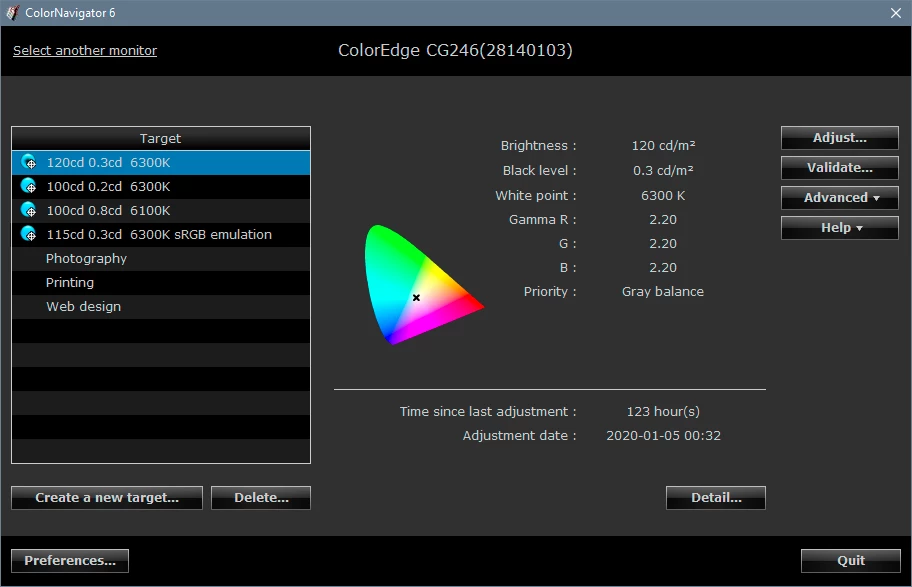
Task: Click the calibration icon beside 120cd 0.3cd 6300K
Action: pos(28,162)
